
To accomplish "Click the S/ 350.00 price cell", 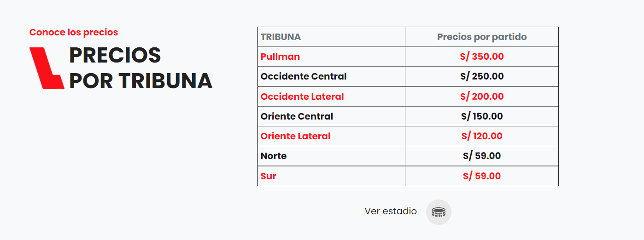I will (x=482, y=57).
